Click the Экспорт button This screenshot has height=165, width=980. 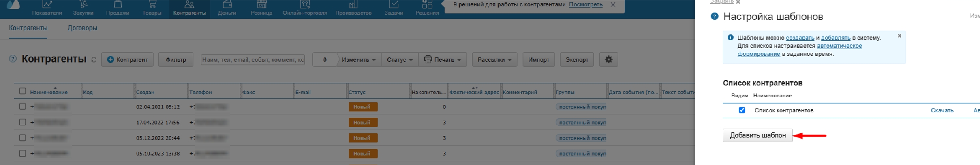tap(577, 59)
